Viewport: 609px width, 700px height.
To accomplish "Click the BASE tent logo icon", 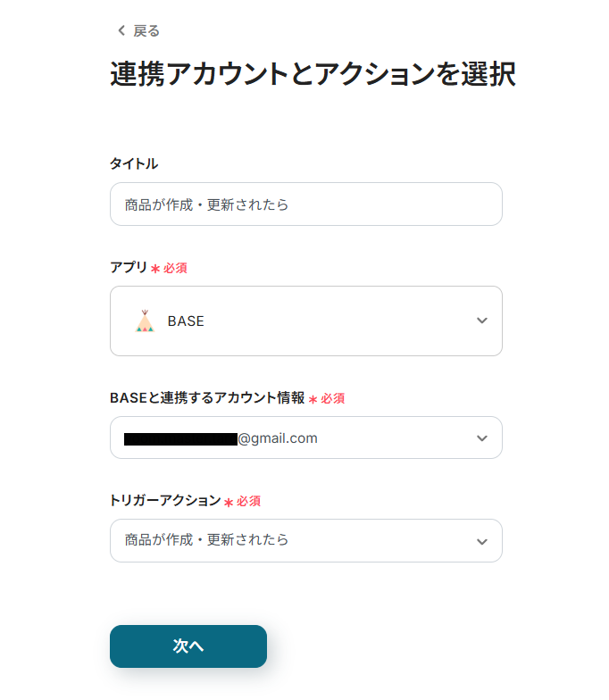I will tap(145, 321).
